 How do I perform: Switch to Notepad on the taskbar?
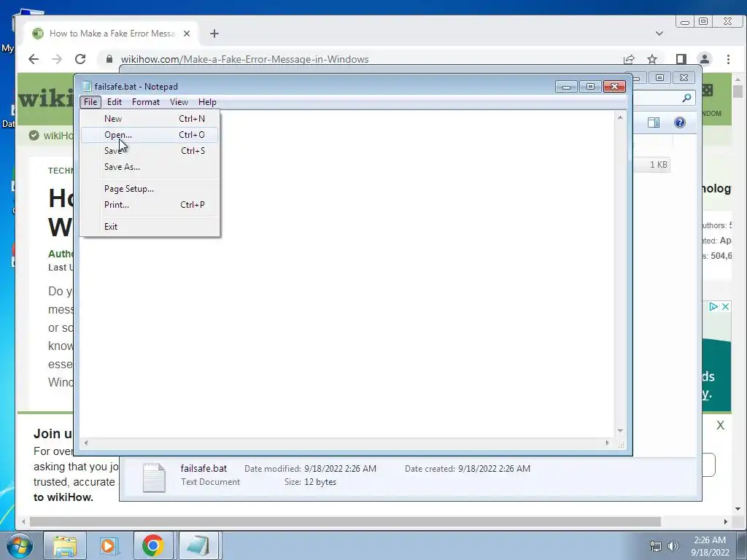pyautogui.click(x=198, y=545)
